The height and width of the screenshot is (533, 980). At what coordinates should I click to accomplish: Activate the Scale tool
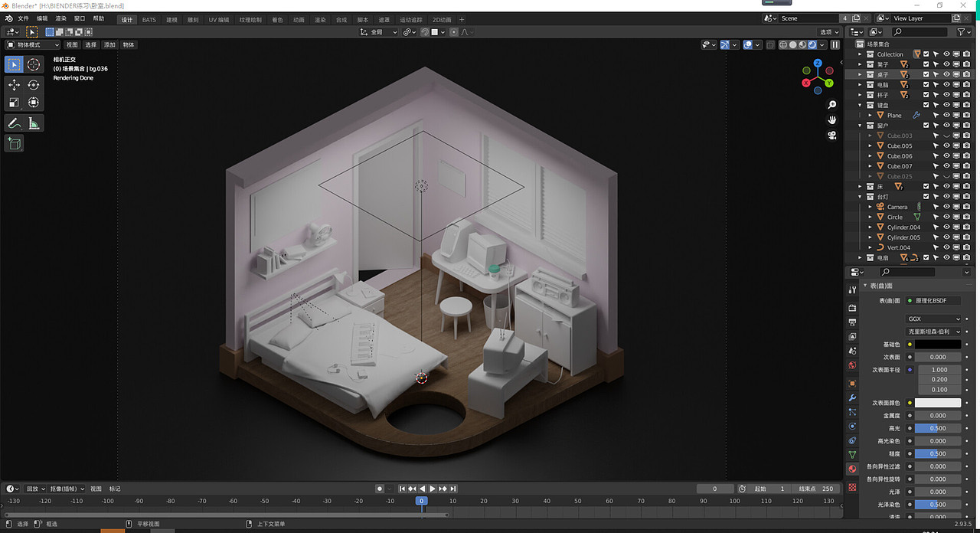[x=14, y=103]
